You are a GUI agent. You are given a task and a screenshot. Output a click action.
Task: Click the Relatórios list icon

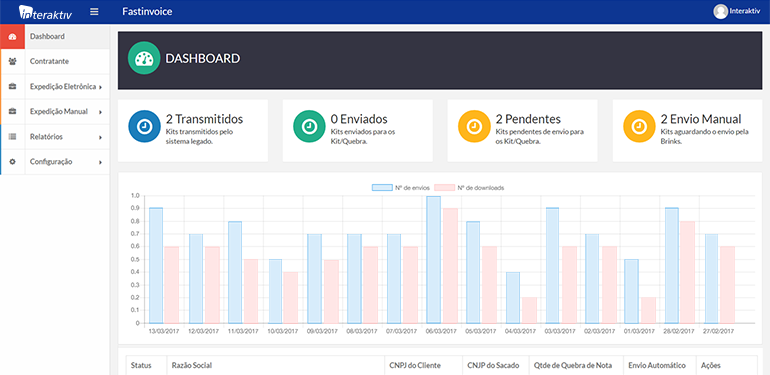[x=13, y=136]
